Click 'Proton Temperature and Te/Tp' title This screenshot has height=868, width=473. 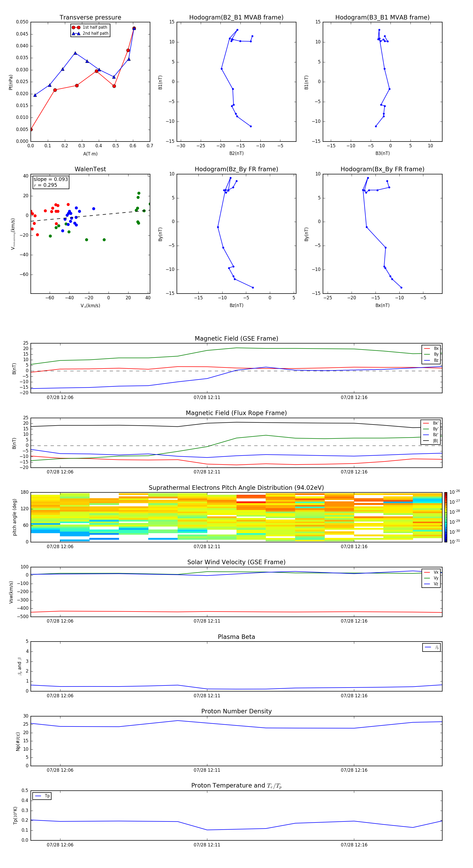[x=236, y=786]
